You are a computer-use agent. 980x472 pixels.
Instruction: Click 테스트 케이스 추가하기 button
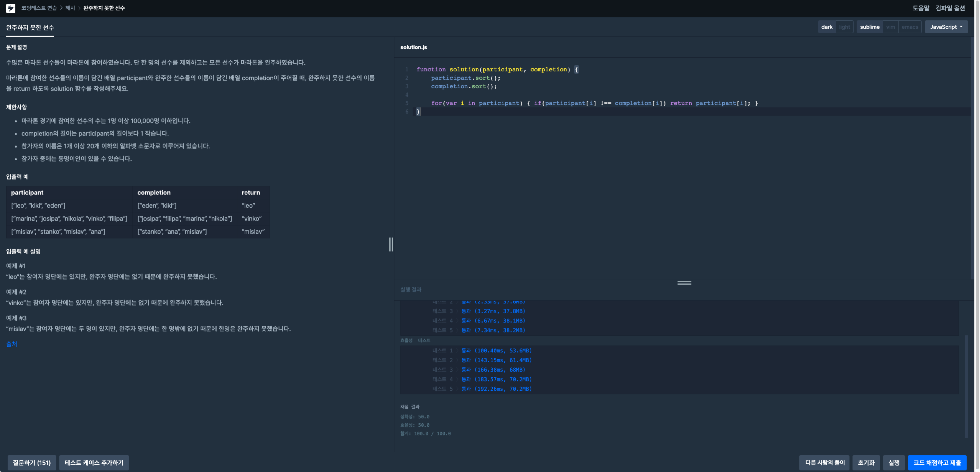94,462
